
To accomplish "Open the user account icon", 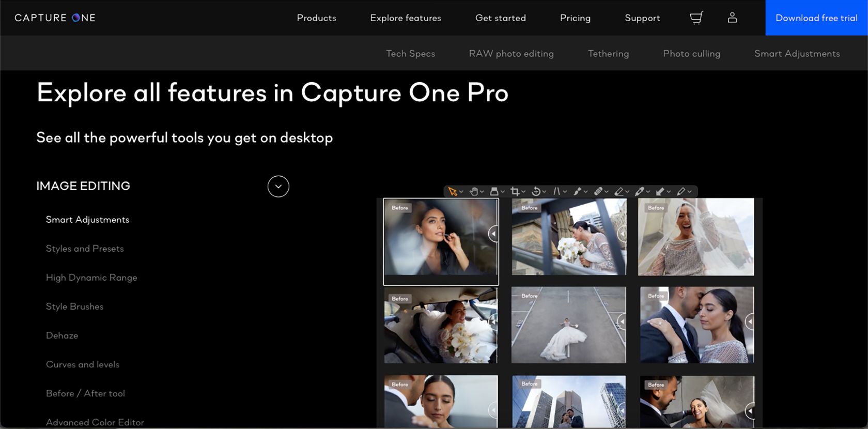I will 732,18.
